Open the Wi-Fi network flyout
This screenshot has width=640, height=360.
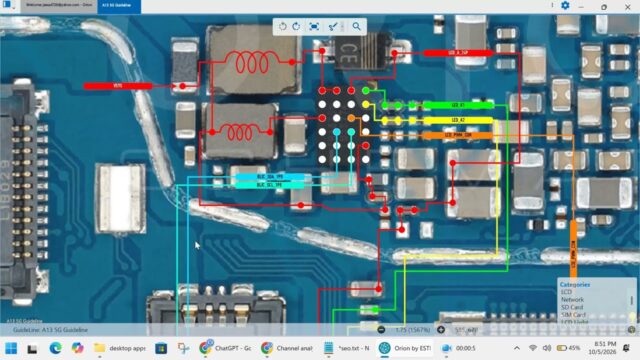point(533,348)
